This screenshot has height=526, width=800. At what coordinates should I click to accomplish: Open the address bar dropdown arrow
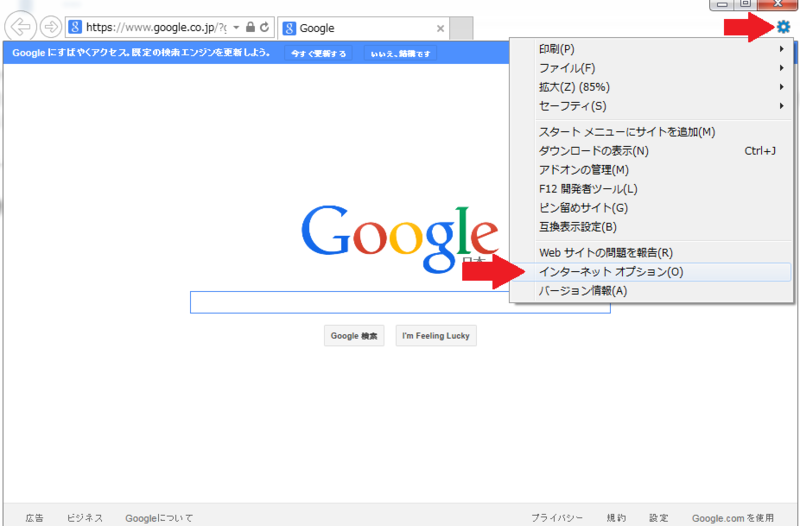click(236, 28)
